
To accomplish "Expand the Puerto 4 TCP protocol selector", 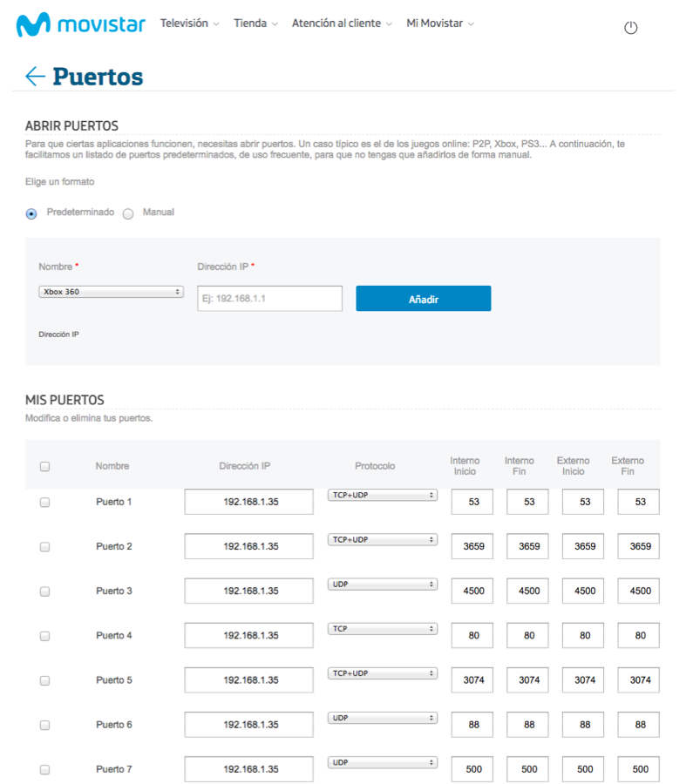I will coord(383,628).
